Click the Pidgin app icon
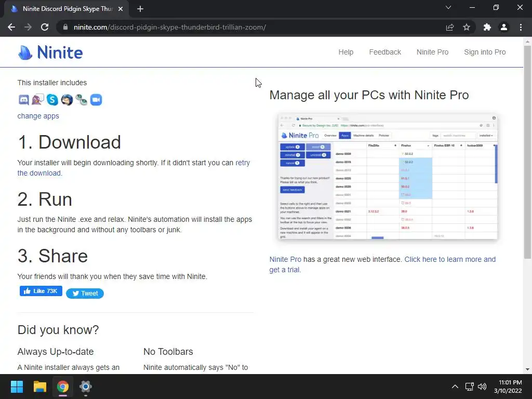The height and width of the screenshot is (399, 532). click(37, 100)
